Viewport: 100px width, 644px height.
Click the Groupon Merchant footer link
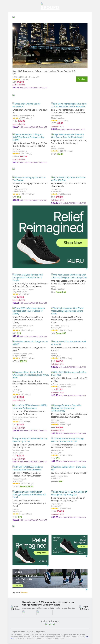(x=17, y=632)
